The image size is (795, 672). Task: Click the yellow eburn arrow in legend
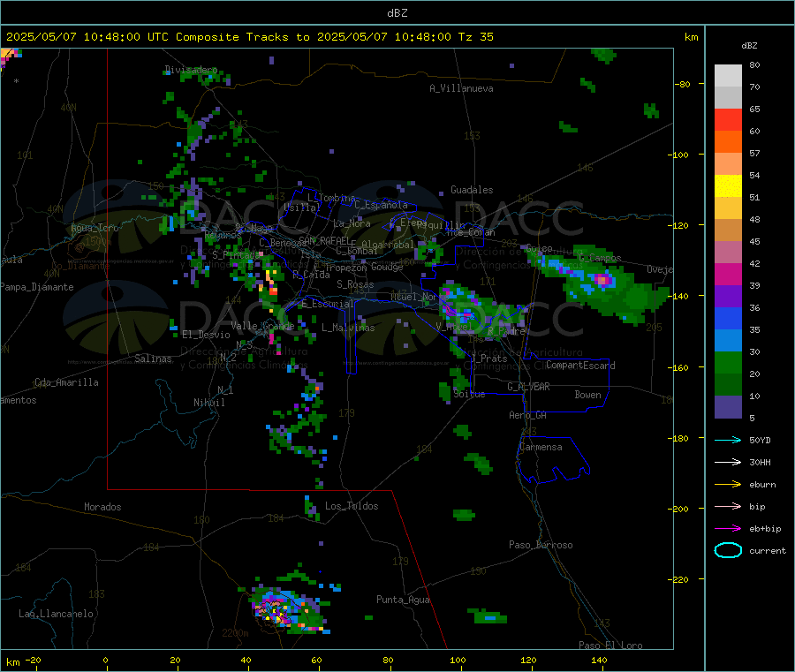[728, 484]
